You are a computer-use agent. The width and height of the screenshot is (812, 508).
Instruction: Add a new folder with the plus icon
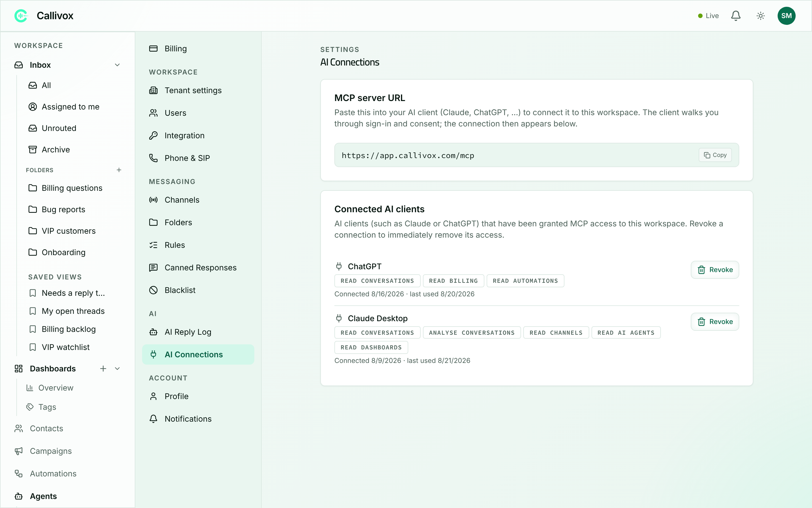pyautogui.click(x=119, y=170)
